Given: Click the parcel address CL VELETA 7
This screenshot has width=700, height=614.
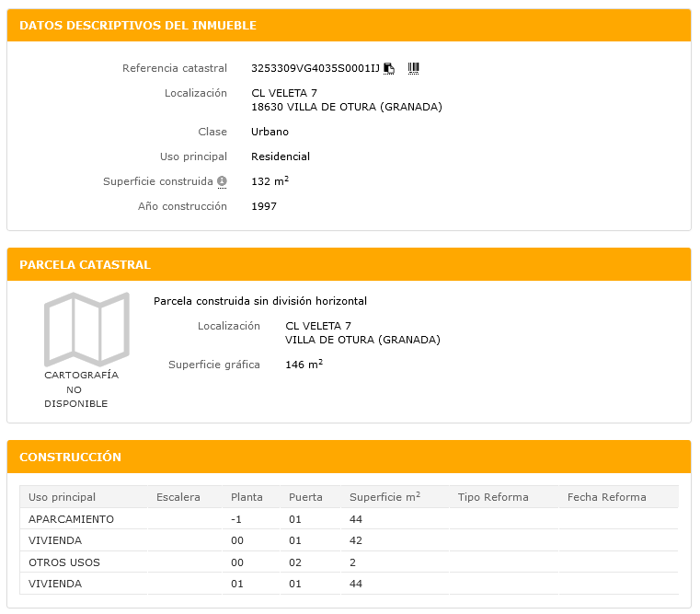Looking at the screenshot, I should pos(318,326).
